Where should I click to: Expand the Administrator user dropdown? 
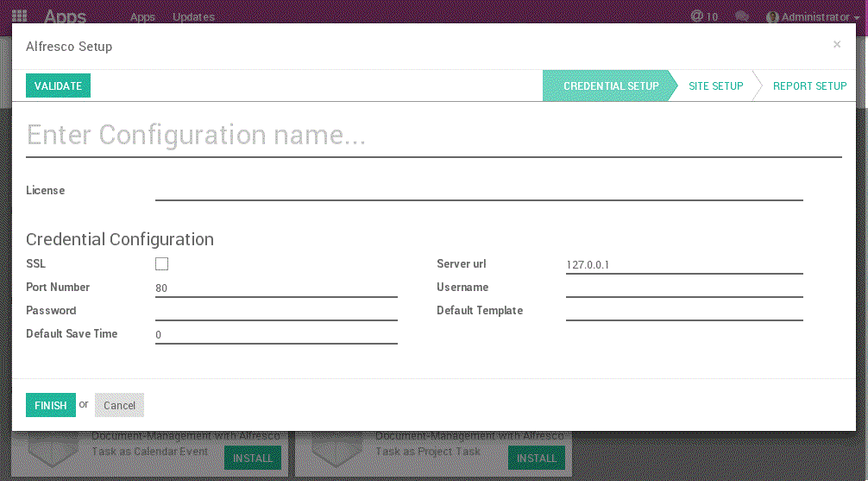pyautogui.click(x=813, y=17)
